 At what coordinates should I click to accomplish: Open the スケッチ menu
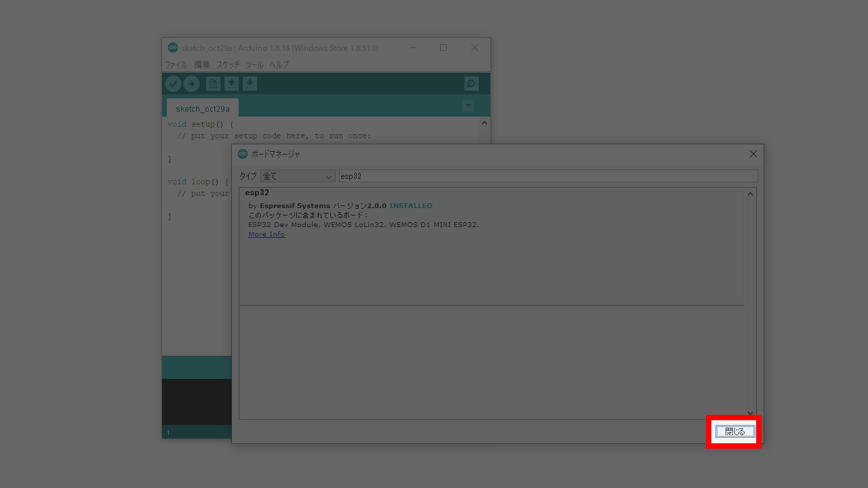click(228, 65)
